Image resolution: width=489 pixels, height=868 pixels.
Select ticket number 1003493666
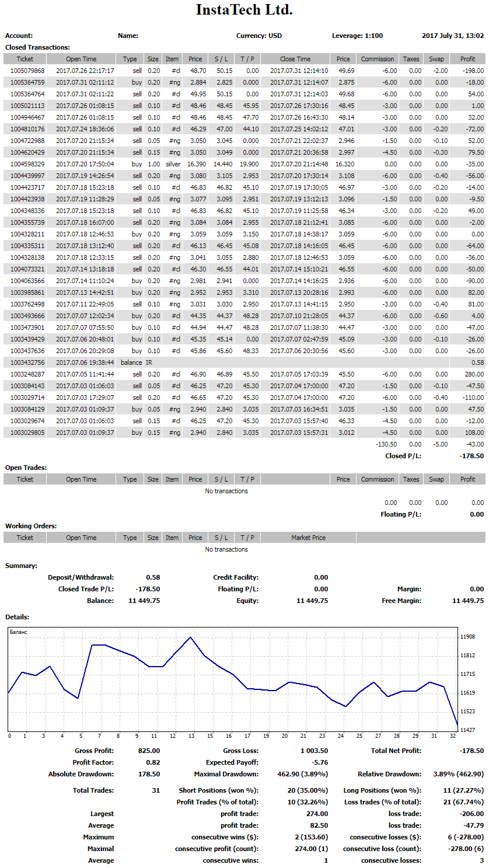pos(27,316)
